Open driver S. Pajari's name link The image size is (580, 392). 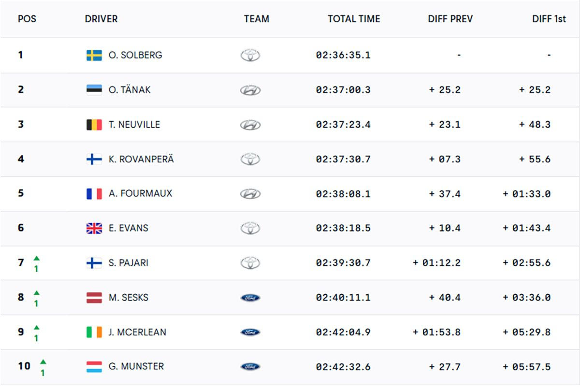click(129, 263)
